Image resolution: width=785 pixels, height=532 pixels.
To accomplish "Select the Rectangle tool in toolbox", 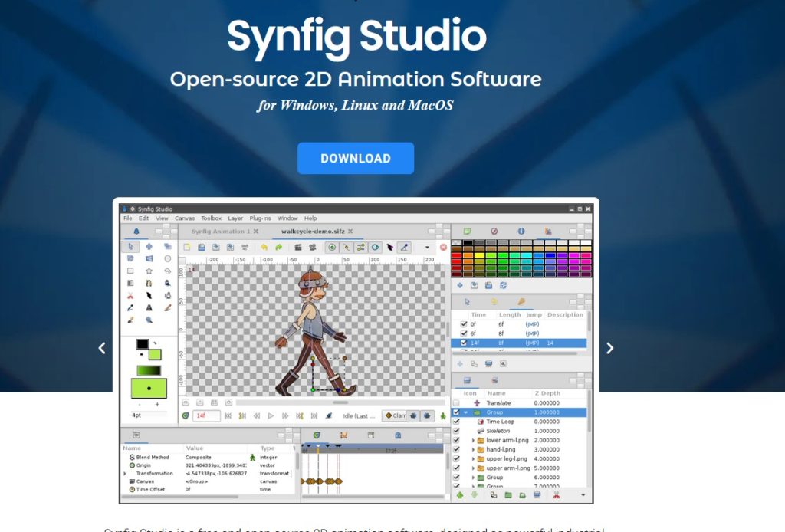I will click(130, 271).
